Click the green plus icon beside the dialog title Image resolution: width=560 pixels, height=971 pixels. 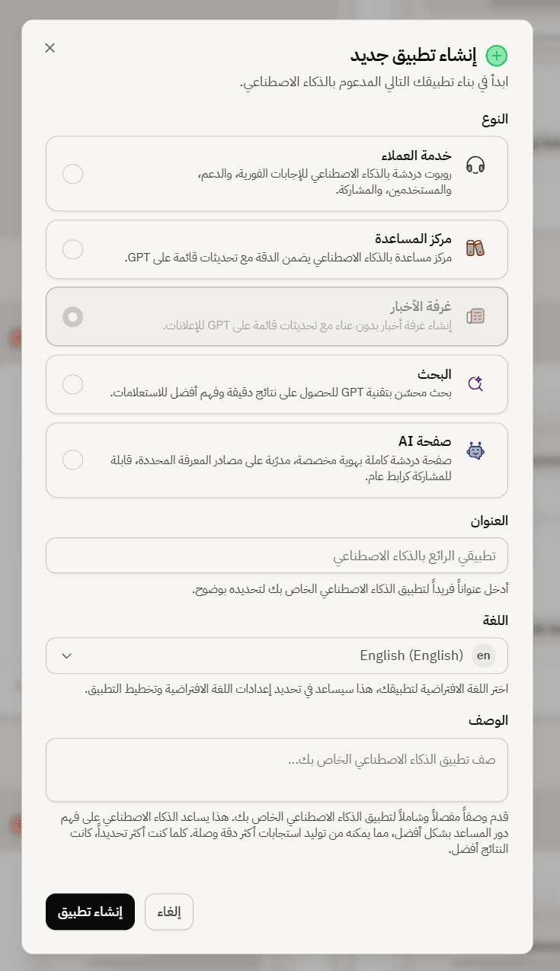pos(497,56)
